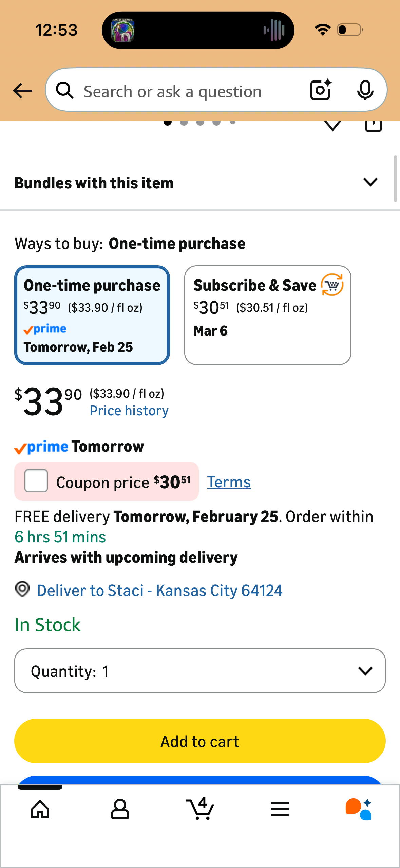Change delivery address to Staci Kansas City
Viewport: 400px width, 868px height.
(159, 591)
